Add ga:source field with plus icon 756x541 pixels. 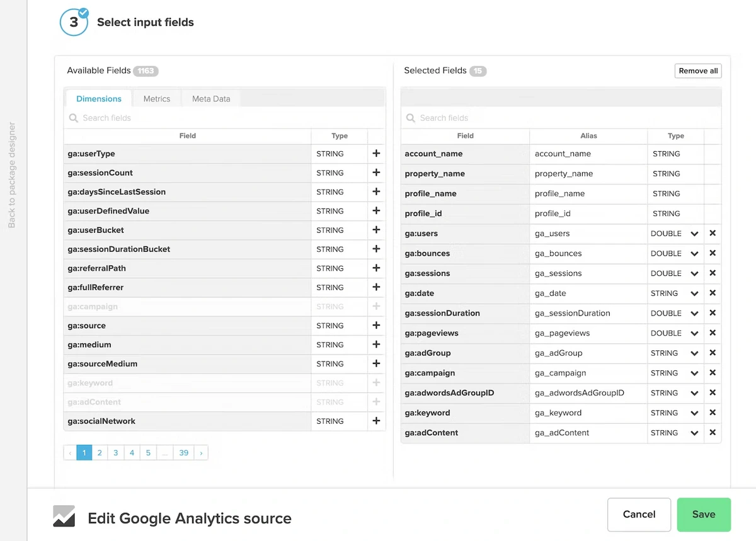(376, 326)
